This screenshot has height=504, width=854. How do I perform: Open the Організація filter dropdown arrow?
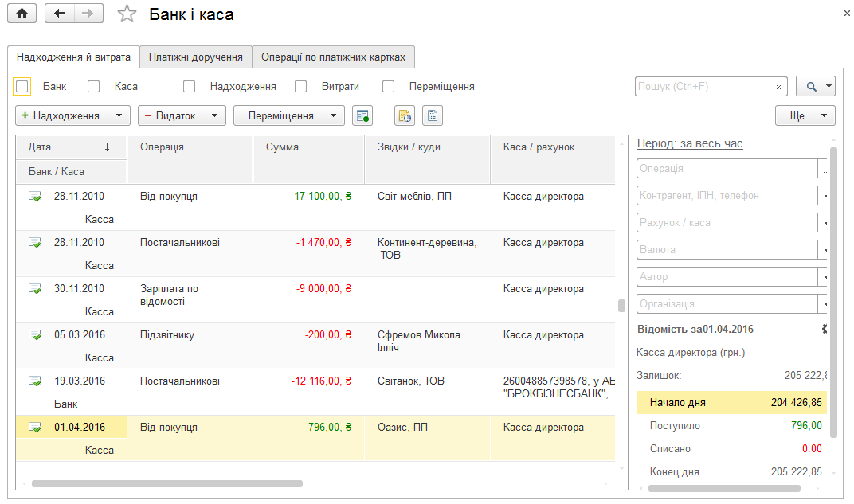(824, 303)
